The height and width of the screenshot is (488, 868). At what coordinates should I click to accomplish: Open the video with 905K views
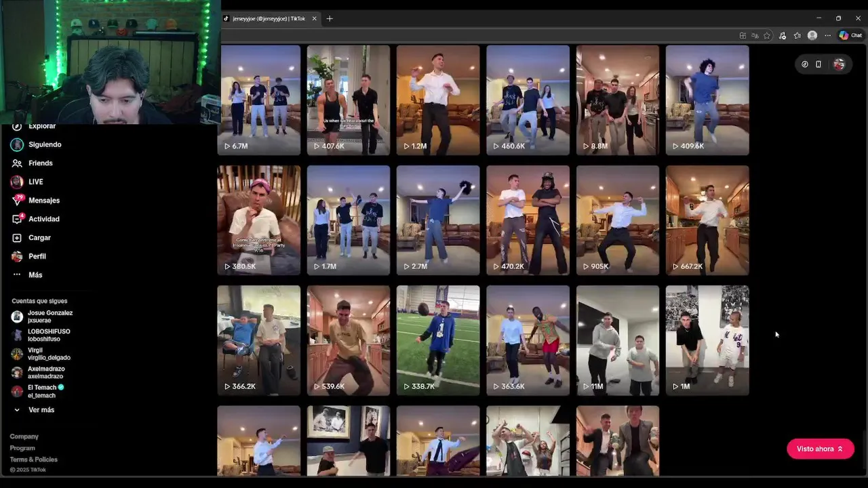(x=617, y=220)
